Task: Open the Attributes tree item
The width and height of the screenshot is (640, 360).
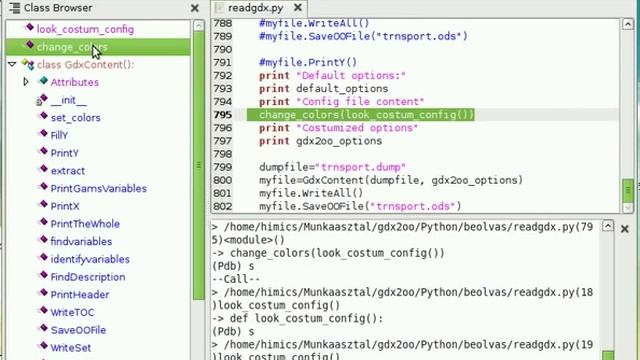Action: click(75, 82)
